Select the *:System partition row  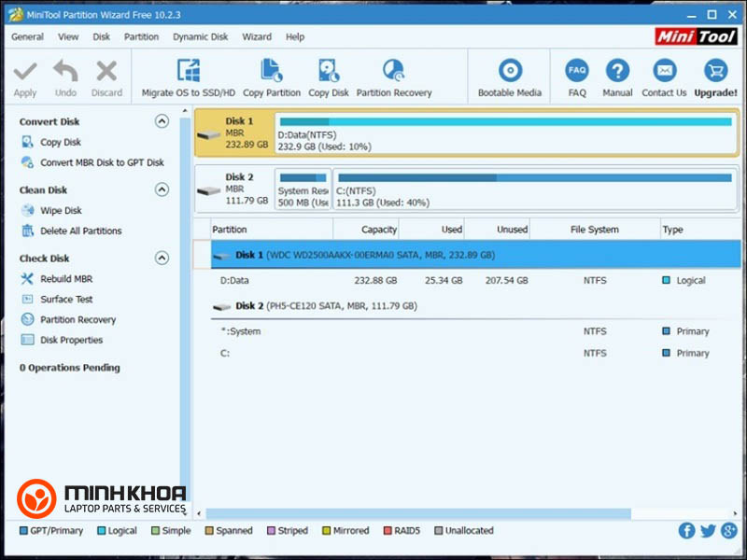point(475,331)
